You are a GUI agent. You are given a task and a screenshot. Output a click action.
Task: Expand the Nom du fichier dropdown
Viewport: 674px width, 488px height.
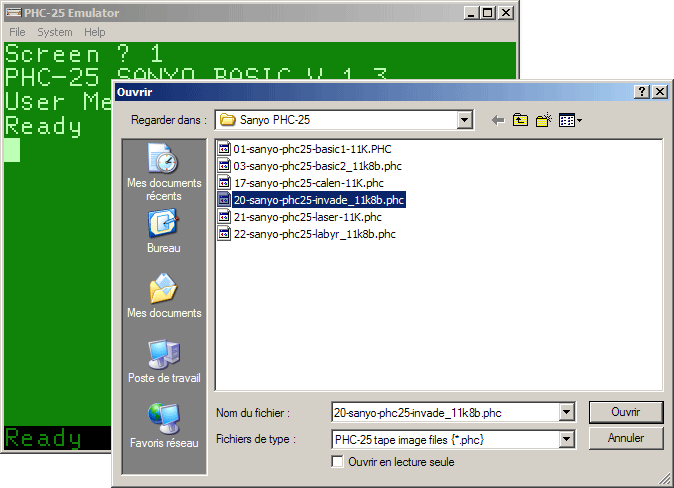pos(567,412)
